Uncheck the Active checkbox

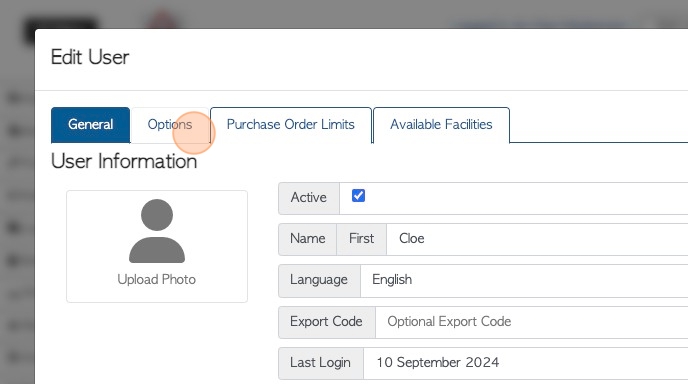tap(358, 196)
